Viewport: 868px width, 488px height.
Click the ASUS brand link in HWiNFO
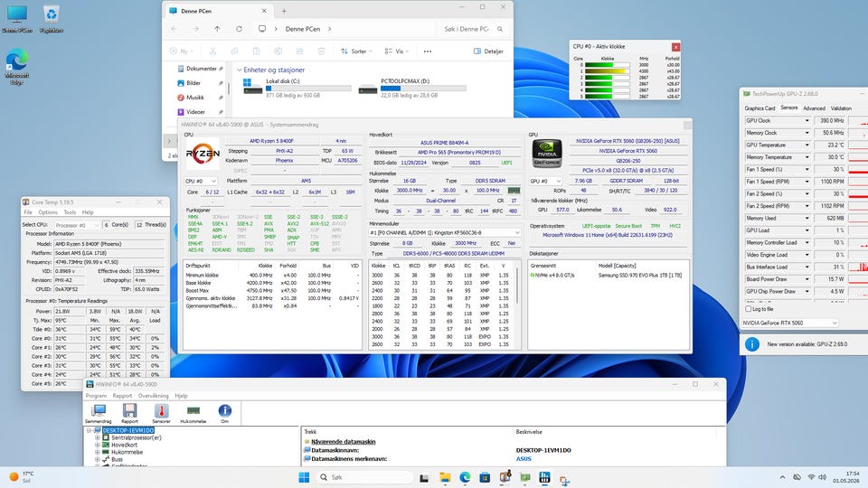[524, 459]
